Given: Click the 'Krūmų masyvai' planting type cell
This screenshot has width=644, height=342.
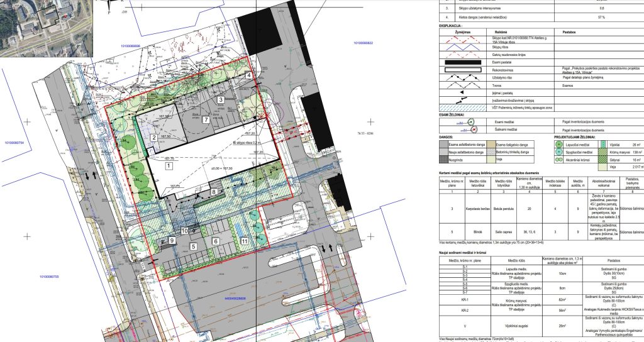Looking at the screenshot, I should point(516,305).
